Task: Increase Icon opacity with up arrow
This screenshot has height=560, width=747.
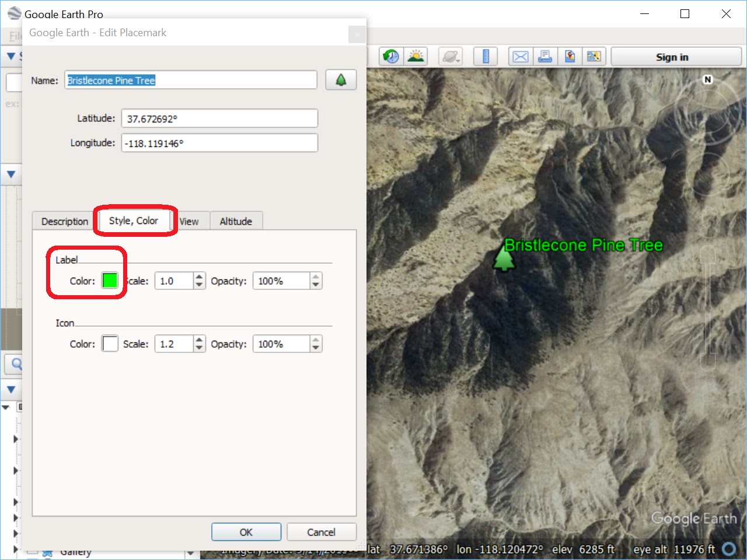Action: click(316, 339)
